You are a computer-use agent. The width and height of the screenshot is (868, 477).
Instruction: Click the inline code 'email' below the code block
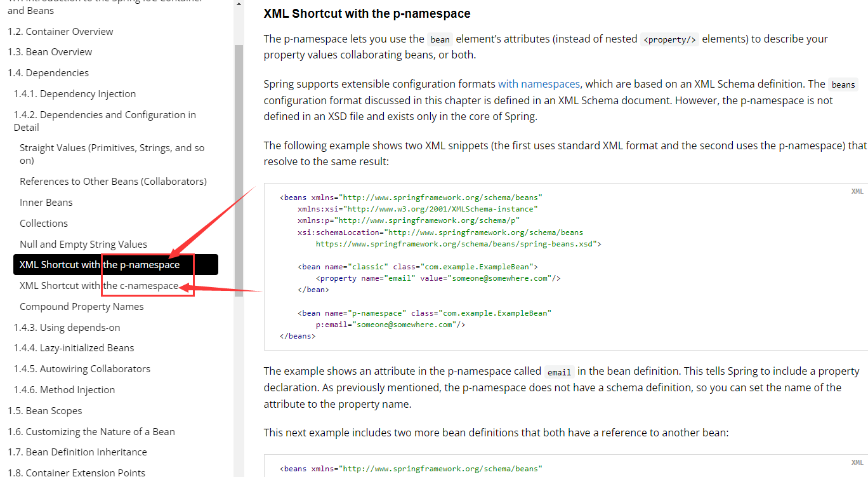(559, 372)
